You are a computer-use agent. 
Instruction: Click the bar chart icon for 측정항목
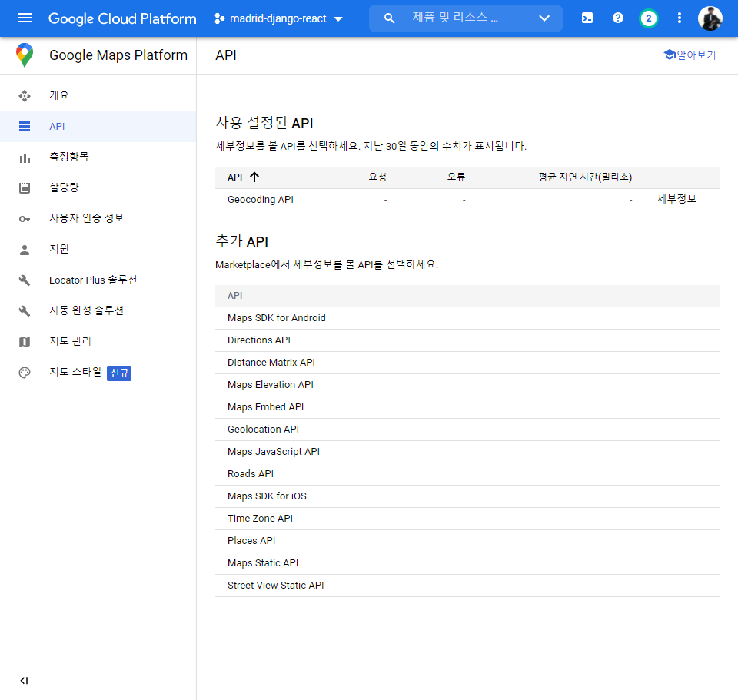point(25,158)
